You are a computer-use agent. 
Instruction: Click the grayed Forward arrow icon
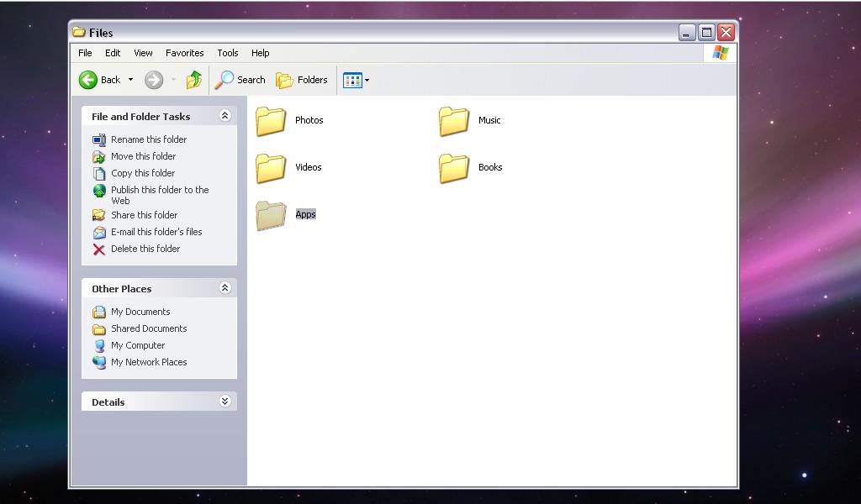pos(154,80)
